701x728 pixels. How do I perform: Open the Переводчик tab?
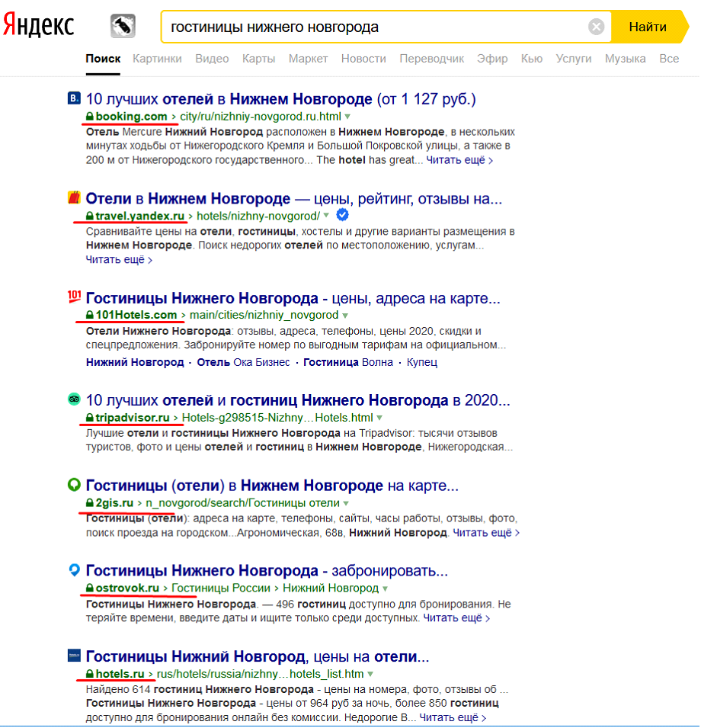[432, 59]
